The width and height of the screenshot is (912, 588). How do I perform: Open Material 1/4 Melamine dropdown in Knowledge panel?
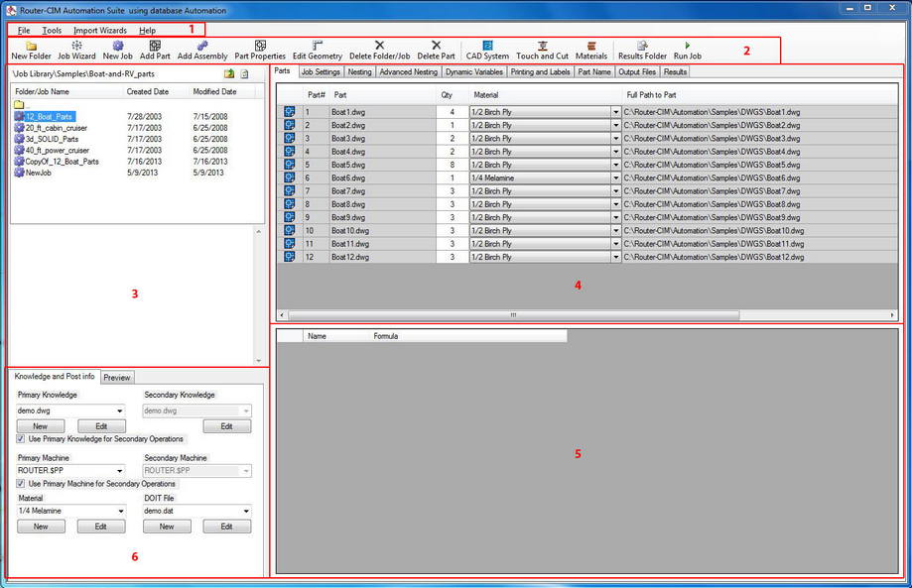tap(121, 511)
